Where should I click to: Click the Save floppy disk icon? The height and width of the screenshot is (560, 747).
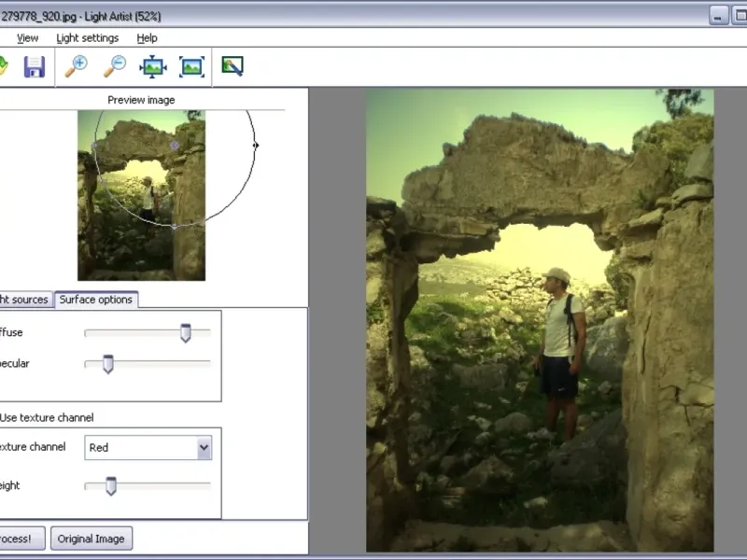pyautogui.click(x=35, y=66)
